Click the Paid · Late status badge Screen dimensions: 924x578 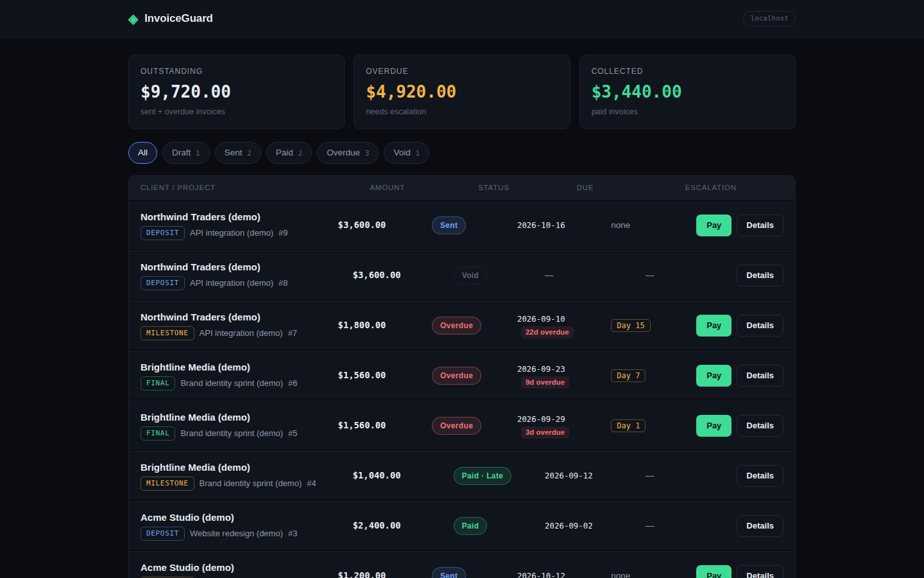pos(482,476)
